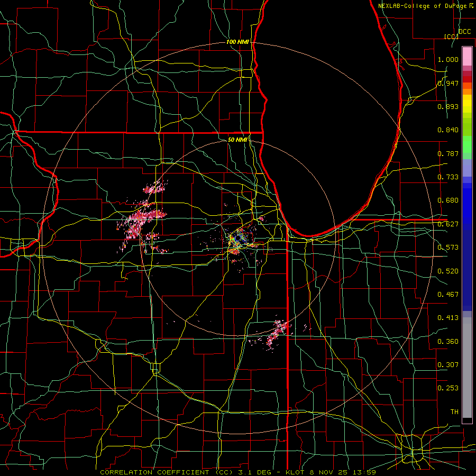Image resolution: width=476 pixels, height=476 pixels.
Task: Click the 50 NMI range ring label
Action: (x=237, y=140)
